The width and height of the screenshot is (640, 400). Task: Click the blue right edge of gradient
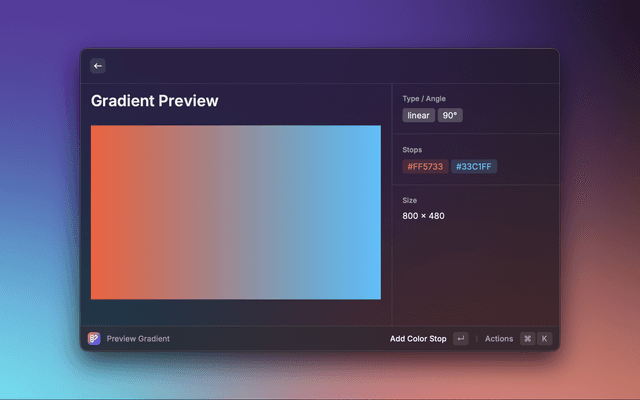pyautogui.click(x=374, y=212)
